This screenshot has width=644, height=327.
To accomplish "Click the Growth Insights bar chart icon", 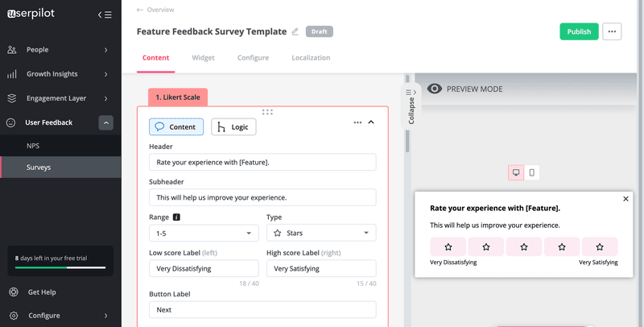I will pos(12,74).
